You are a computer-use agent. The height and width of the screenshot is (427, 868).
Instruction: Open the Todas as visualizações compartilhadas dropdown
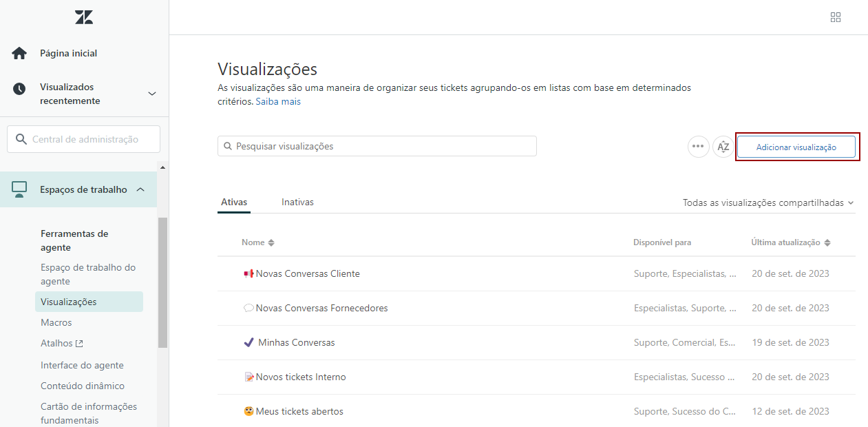pos(768,202)
